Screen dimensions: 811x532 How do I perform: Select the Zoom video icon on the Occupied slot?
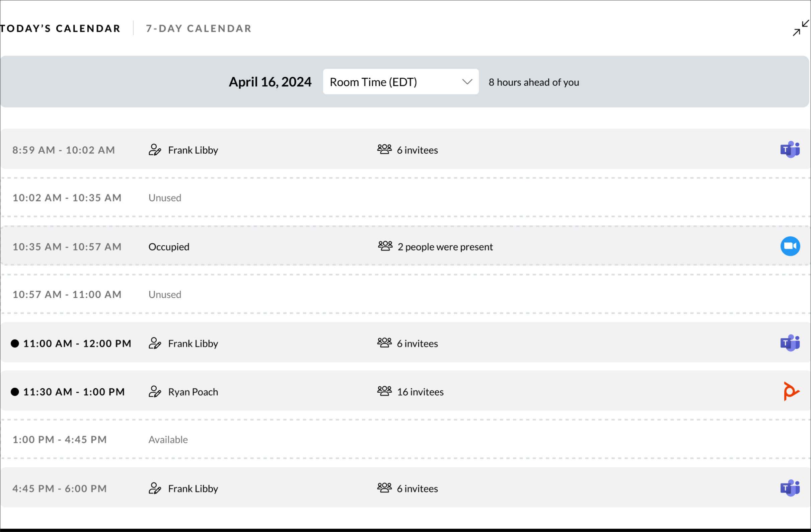(x=791, y=246)
